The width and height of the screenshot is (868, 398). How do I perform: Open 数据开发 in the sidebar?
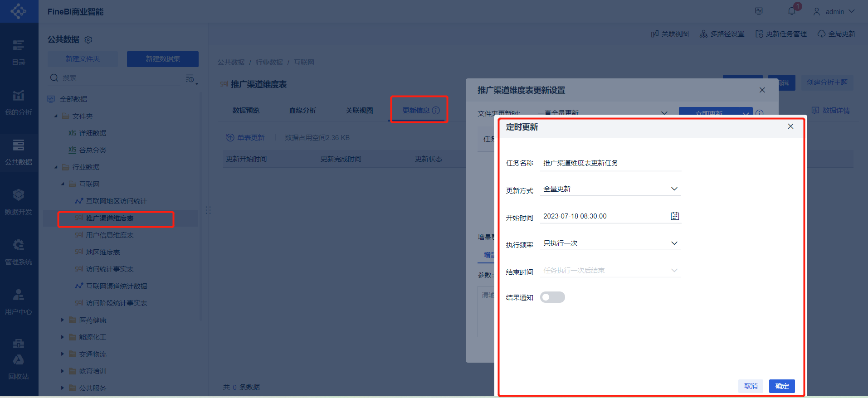(19, 203)
